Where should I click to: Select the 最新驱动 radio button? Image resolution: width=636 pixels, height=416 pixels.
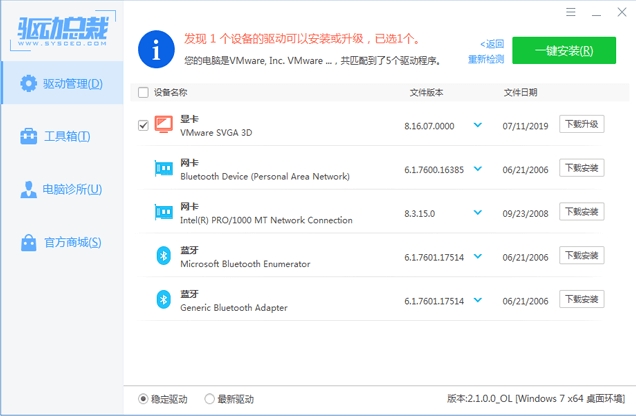[x=209, y=399]
